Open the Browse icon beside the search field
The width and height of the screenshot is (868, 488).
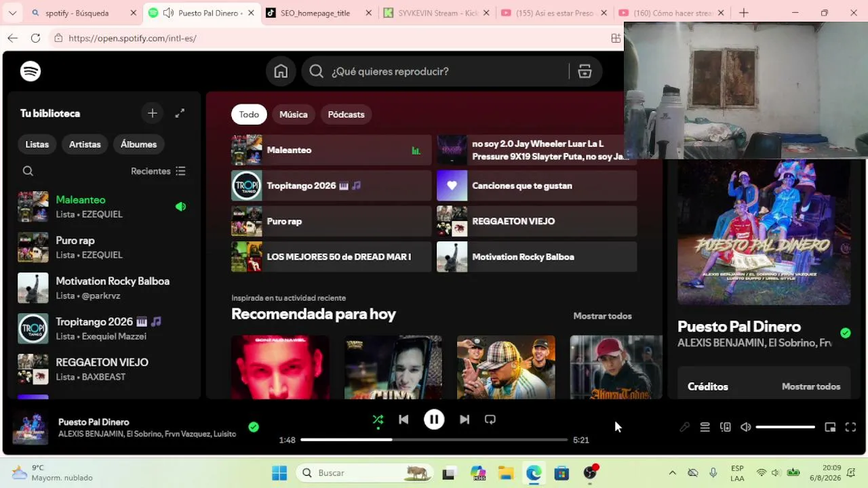pos(585,71)
